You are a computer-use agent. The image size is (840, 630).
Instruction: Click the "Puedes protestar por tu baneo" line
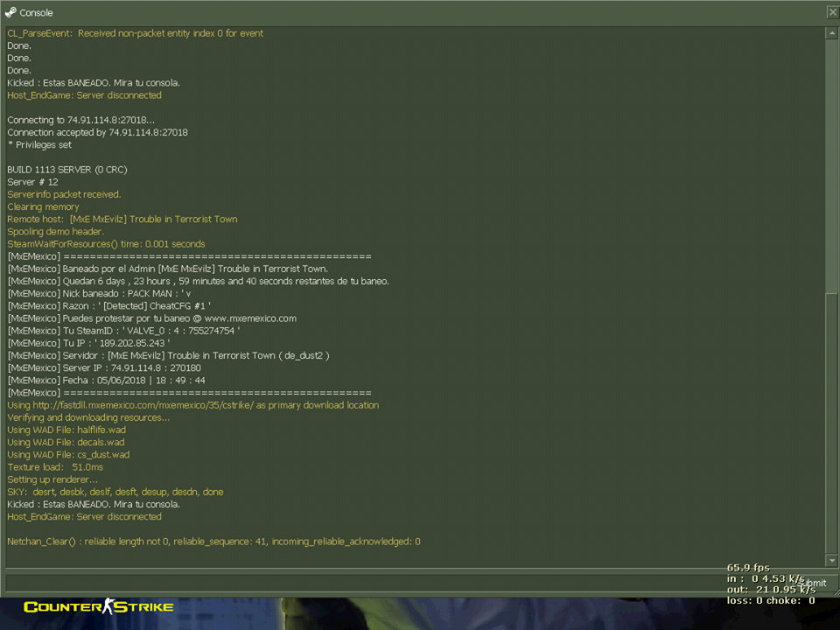[x=151, y=318]
